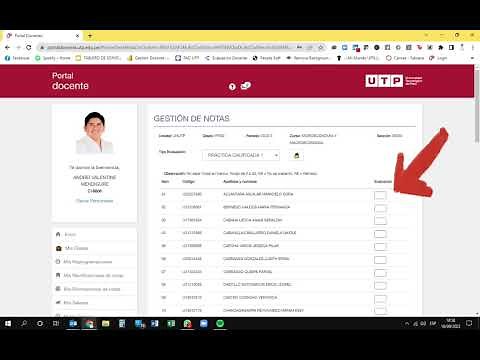Open Windows taskbar search
The image size is (480, 360).
pyautogui.click(x=24, y=324)
